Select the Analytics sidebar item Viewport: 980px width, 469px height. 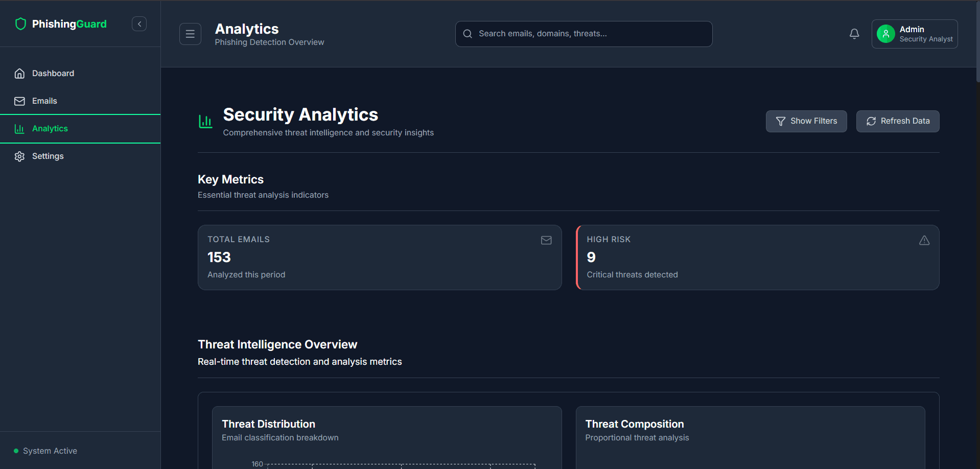tap(50, 129)
